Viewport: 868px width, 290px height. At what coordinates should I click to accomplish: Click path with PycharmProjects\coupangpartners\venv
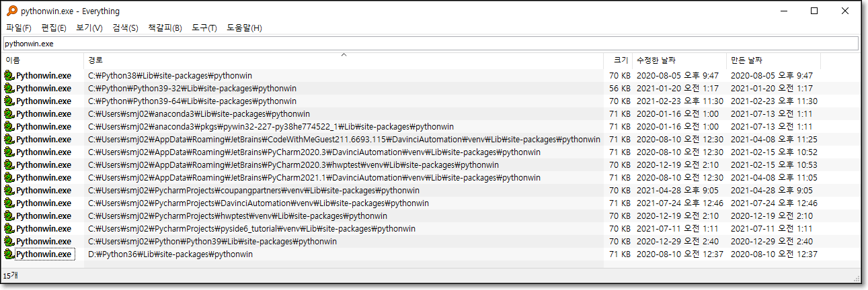[253, 191]
